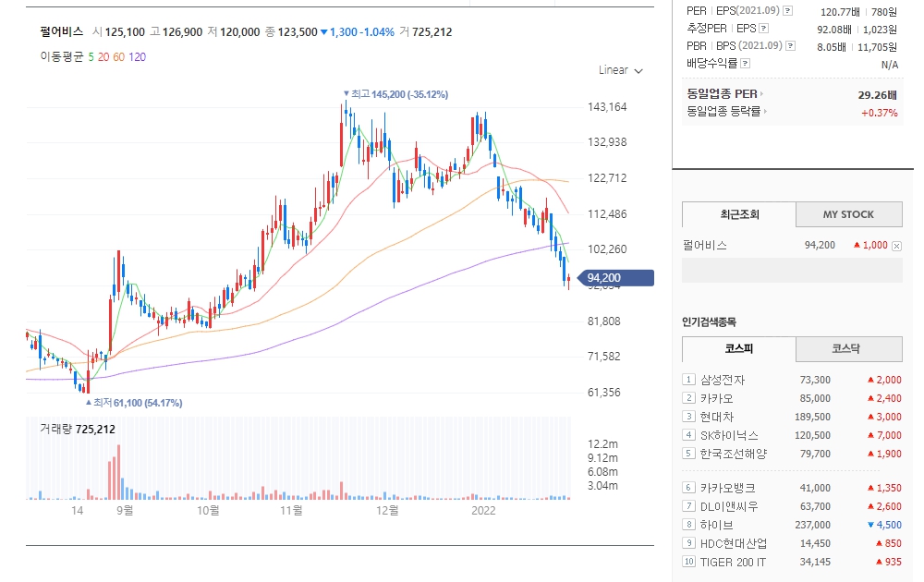Toggle the 5-day moving average line
This screenshot has width=924, height=582.
(x=91, y=56)
